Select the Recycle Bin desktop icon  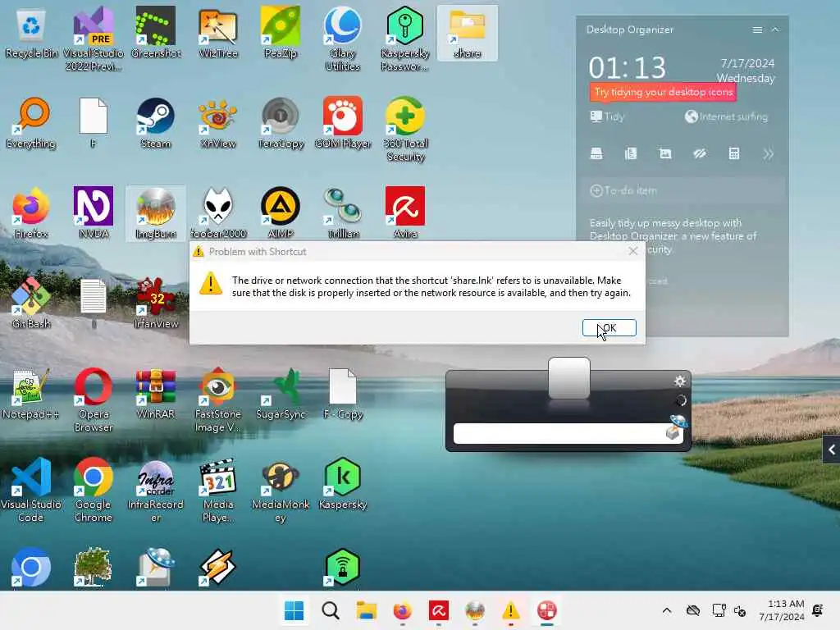(x=31, y=32)
